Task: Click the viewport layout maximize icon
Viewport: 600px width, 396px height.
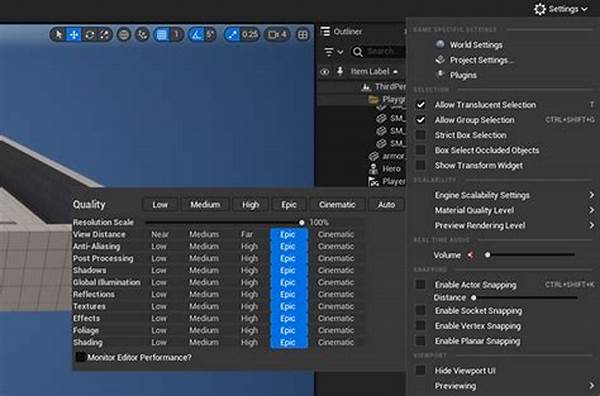Action: (303, 35)
